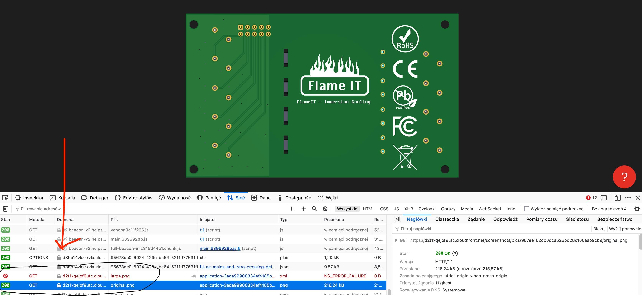Select the Obrazy filter toggle
The height and width of the screenshot is (308, 644).
[448, 209]
